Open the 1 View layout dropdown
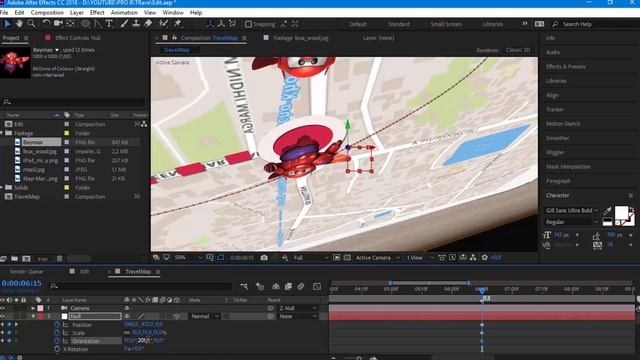This screenshot has height=360, width=640. point(419,258)
